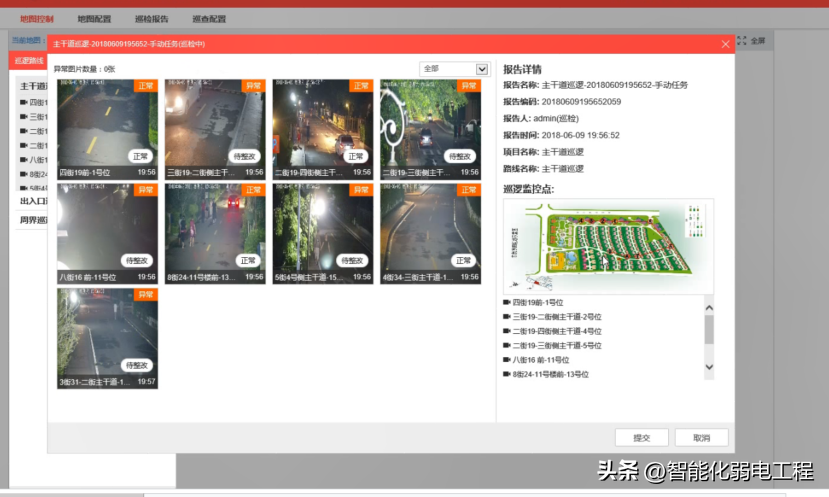Click camera icon for 二街19-三街侧主干道-5号位 list entry
This screenshot has height=497, width=829.
pyautogui.click(x=507, y=345)
